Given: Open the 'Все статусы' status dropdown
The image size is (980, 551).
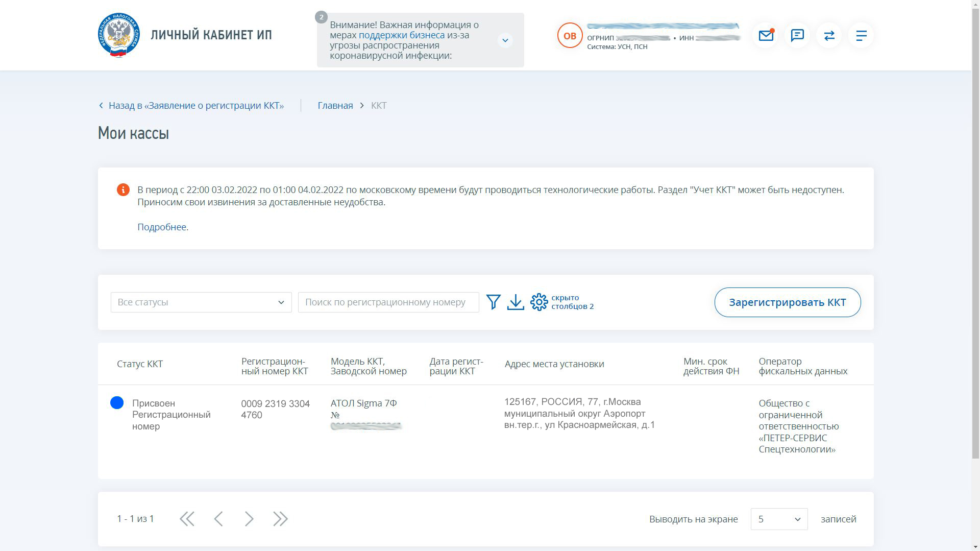Looking at the screenshot, I should click(201, 302).
